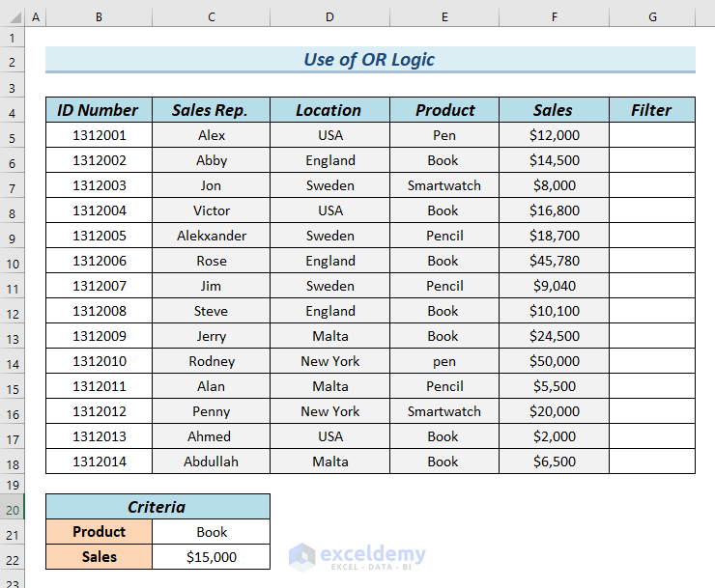Select sales value $16,800
Viewport: 715px width, 588px height.
[554, 210]
